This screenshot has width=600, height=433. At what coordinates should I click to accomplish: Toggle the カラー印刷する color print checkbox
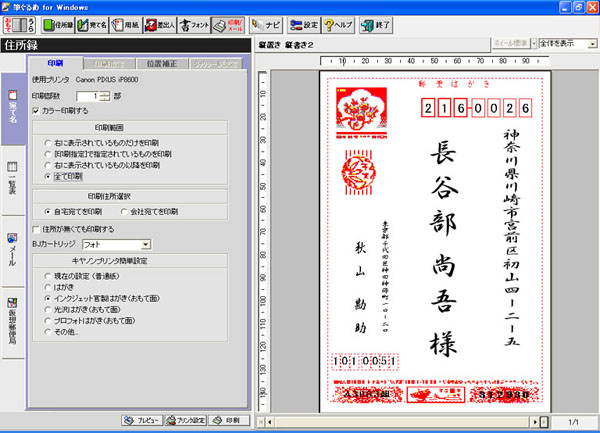[x=37, y=110]
